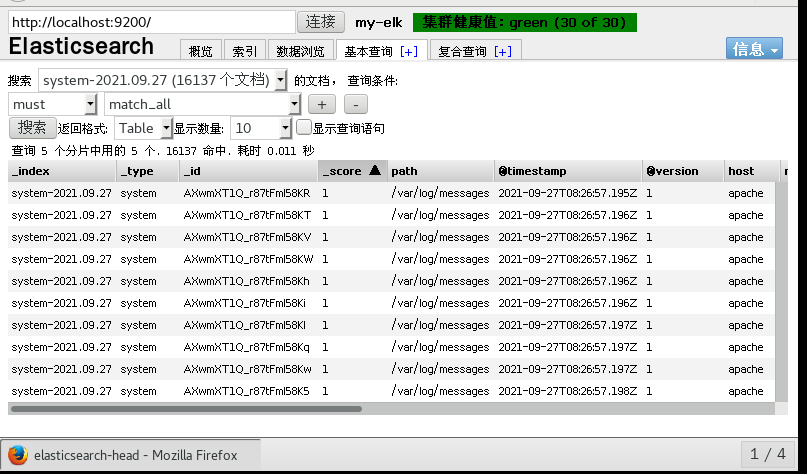Sort by the _index column header
This screenshot has height=474, width=807.
pos(62,171)
